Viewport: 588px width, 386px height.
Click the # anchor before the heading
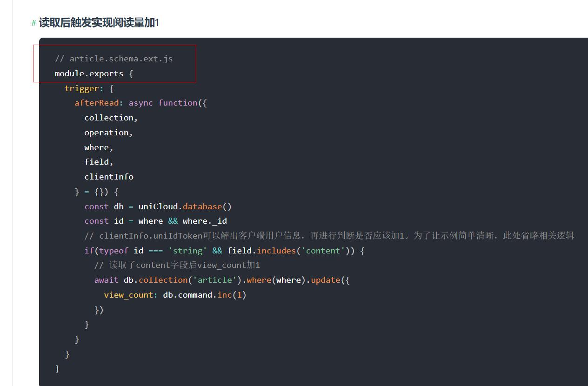point(33,23)
